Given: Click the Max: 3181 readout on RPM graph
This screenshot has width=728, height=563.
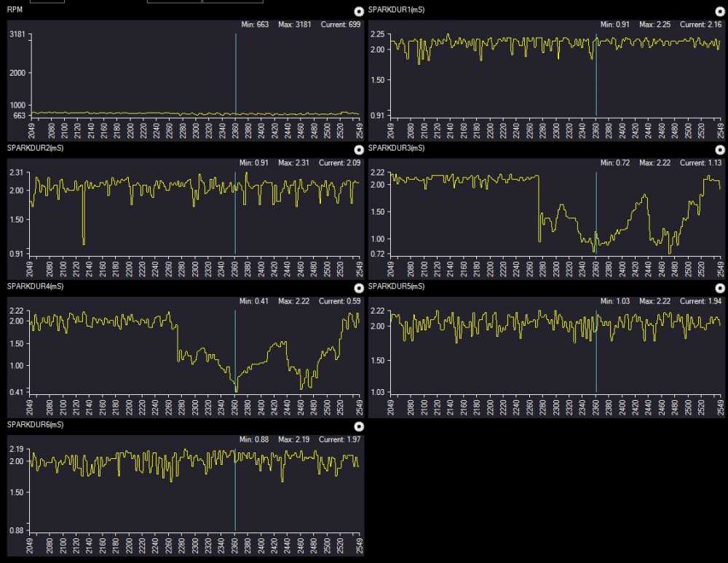Looking at the screenshot, I should (294, 25).
